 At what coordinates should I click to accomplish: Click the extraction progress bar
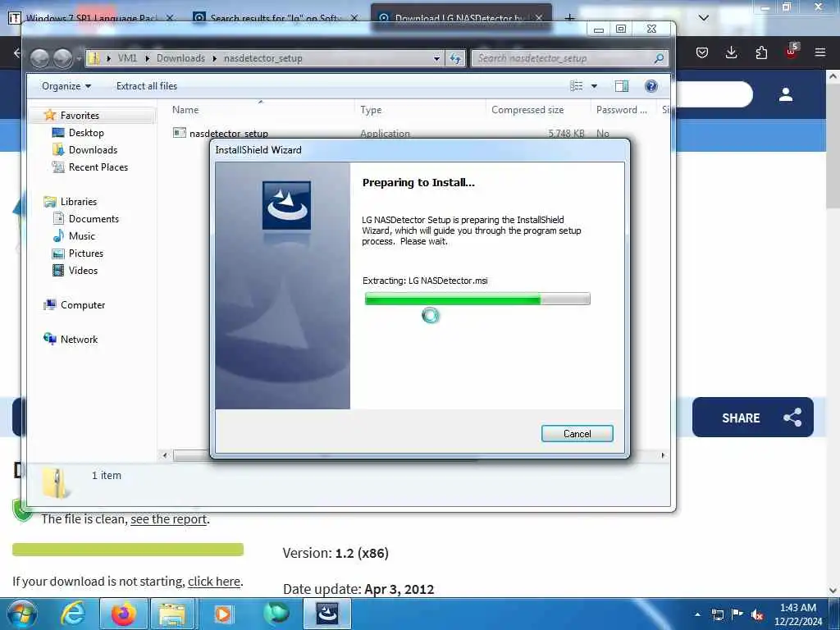[477, 299]
